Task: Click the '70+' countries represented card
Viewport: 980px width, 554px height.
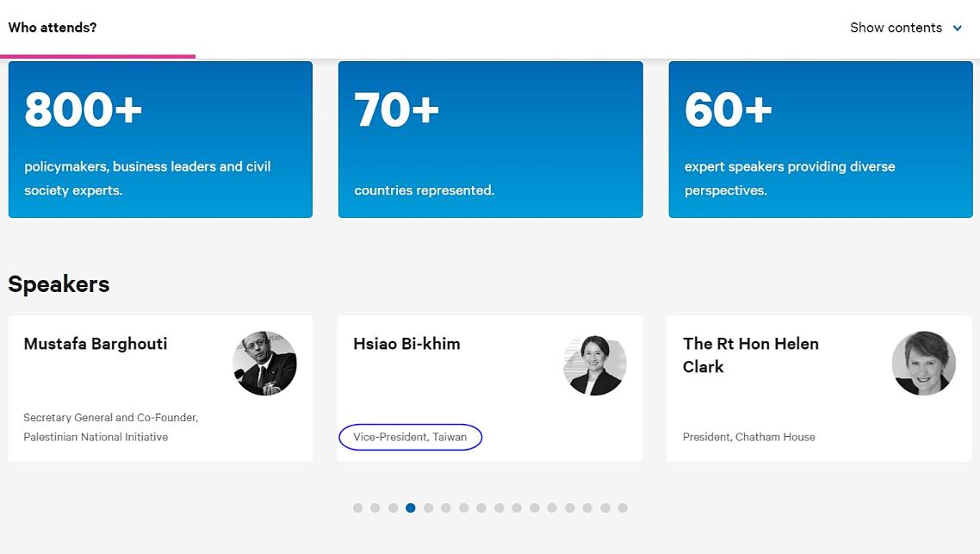Action: 490,139
